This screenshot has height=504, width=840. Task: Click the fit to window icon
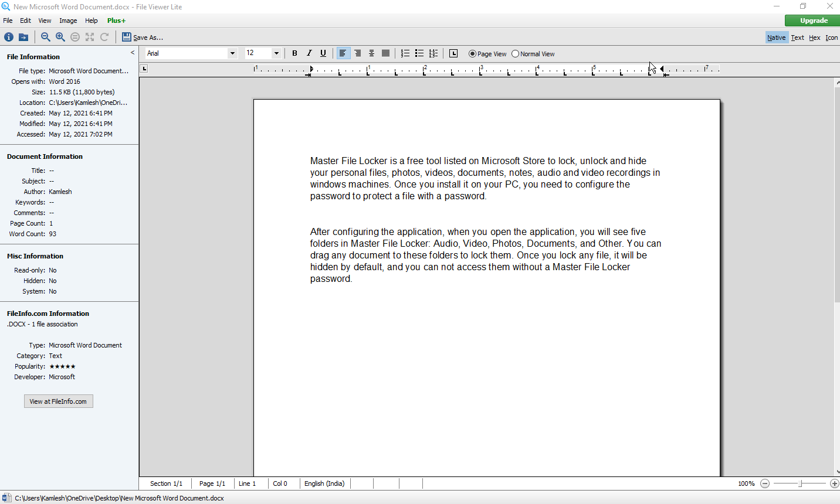[x=90, y=37]
